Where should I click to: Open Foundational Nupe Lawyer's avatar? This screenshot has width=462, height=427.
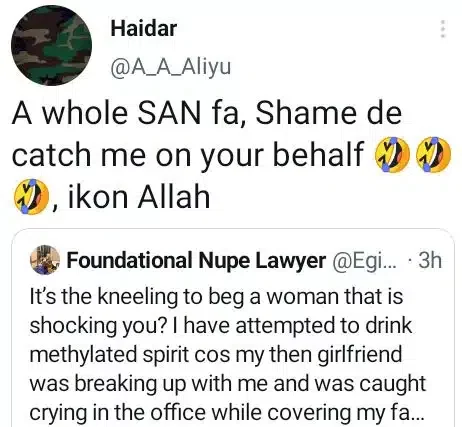pos(45,260)
